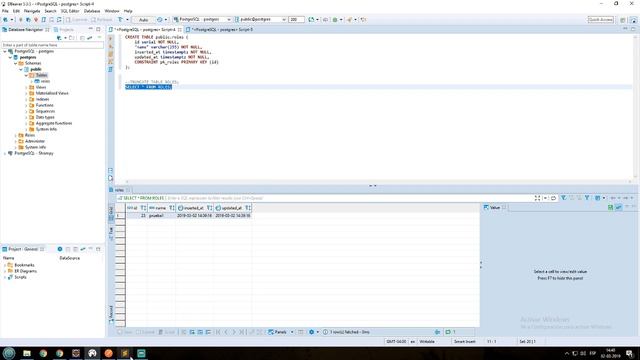Open the SQL Editor menu
The width and height of the screenshot is (640, 360).
coord(70,11)
